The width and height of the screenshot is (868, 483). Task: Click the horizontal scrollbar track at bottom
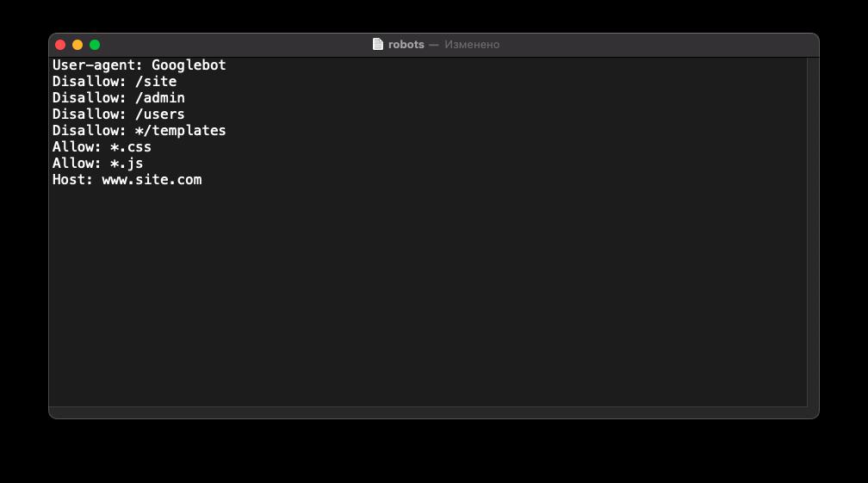pyautogui.click(x=428, y=412)
